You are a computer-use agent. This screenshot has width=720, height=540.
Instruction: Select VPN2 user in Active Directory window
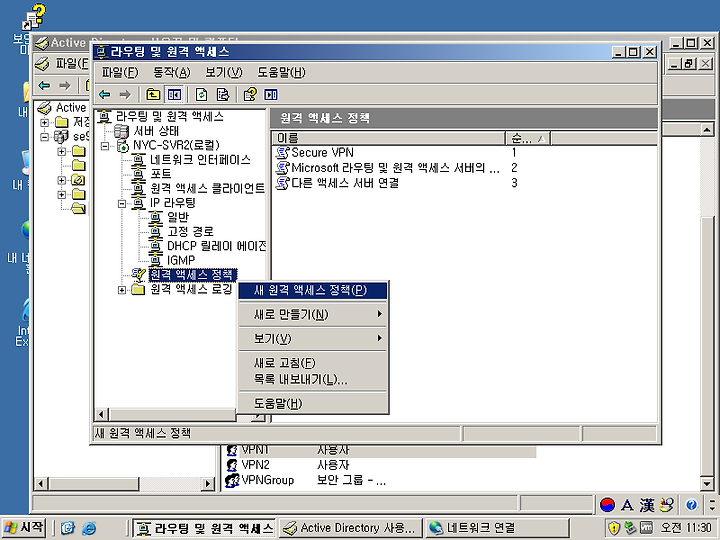pos(255,465)
